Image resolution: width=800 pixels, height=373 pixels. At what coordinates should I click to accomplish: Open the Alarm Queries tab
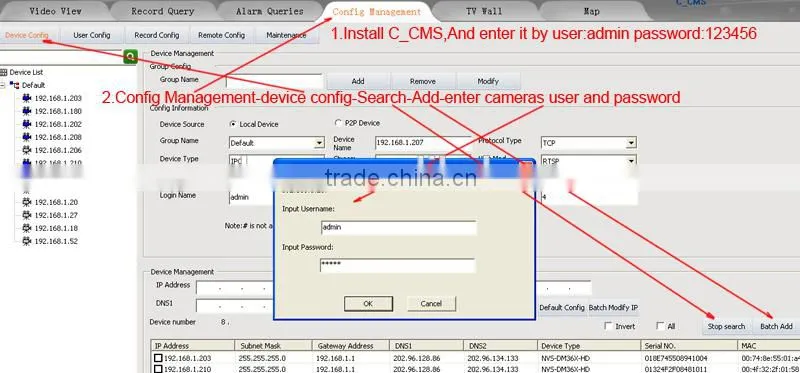click(269, 11)
